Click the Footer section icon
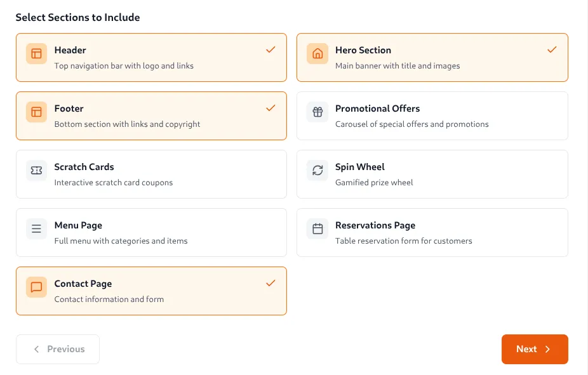Image resolution: width=588 pixels, height=375 pixels. click(36, 113)
